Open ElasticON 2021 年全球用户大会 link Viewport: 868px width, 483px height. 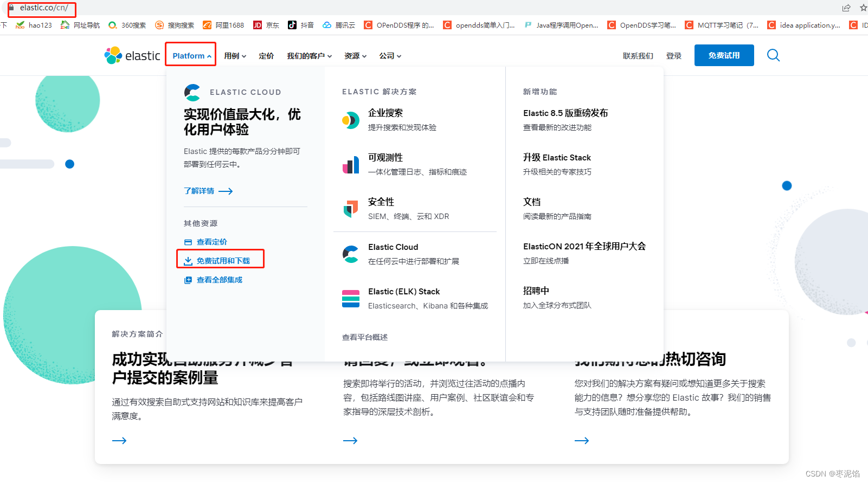pyautogui.click(x=584, y=246)
